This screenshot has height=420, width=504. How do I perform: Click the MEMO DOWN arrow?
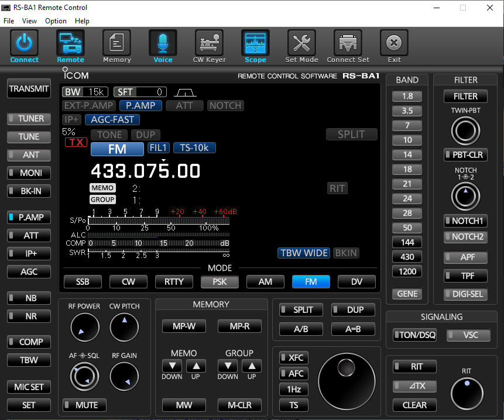pos(172,366)
